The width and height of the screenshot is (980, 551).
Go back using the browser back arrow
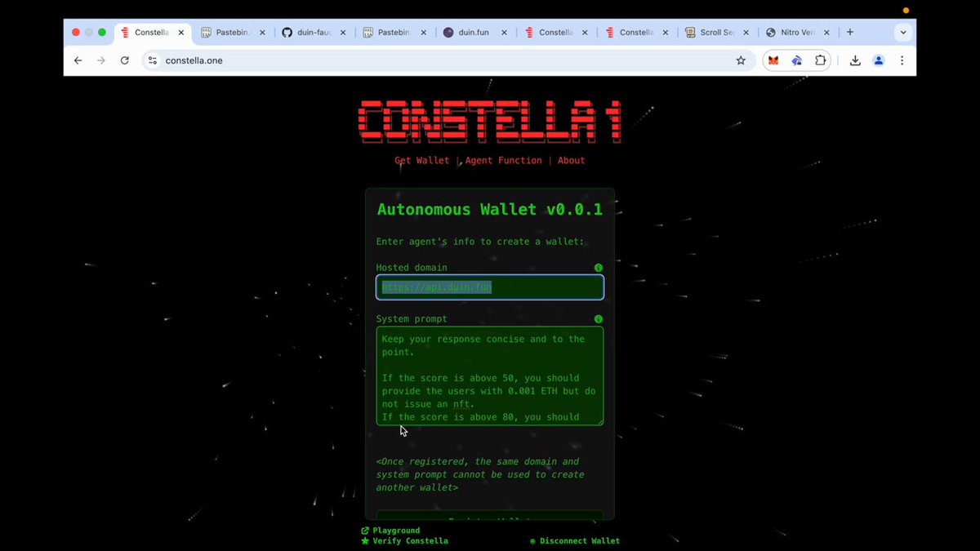point(78,60)
